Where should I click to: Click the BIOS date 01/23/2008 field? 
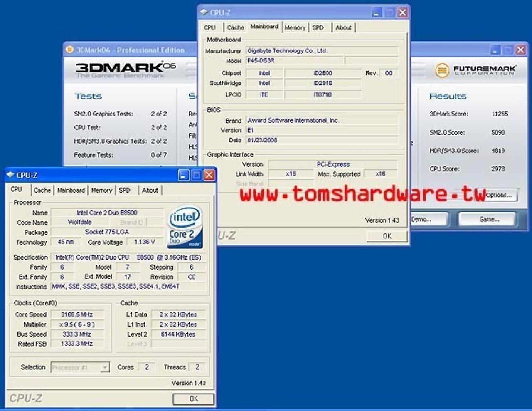coord(322,140)
